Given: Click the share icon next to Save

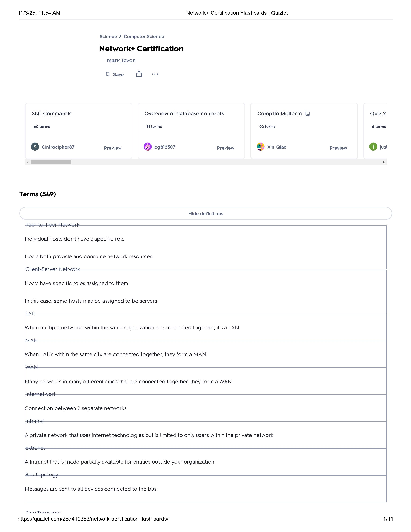Looking at the screenshot, I should click(x=139, y=74).
